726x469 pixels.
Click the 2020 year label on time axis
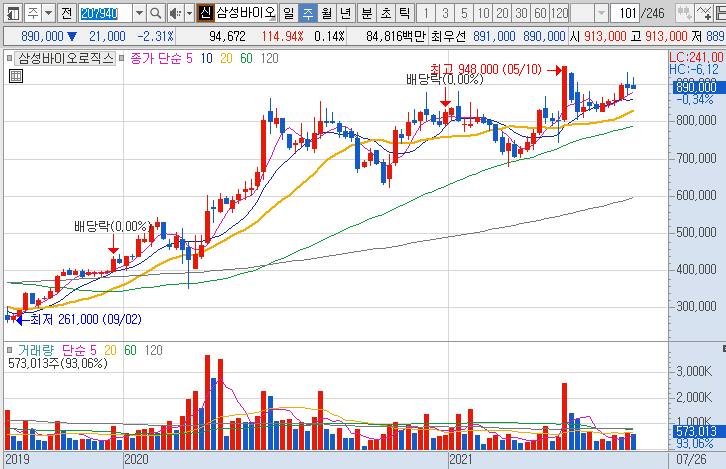point(137,459)
